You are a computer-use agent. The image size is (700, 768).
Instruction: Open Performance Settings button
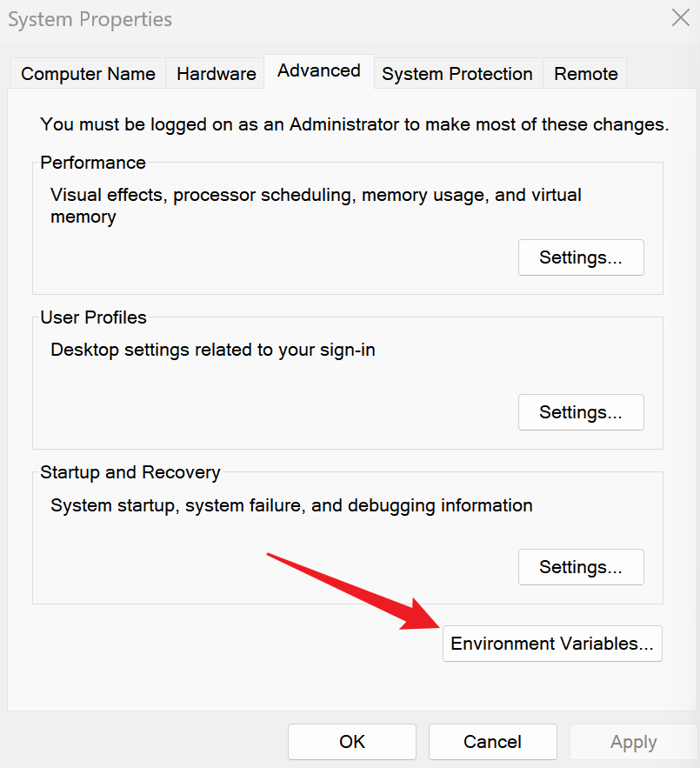tap(581, 257)
